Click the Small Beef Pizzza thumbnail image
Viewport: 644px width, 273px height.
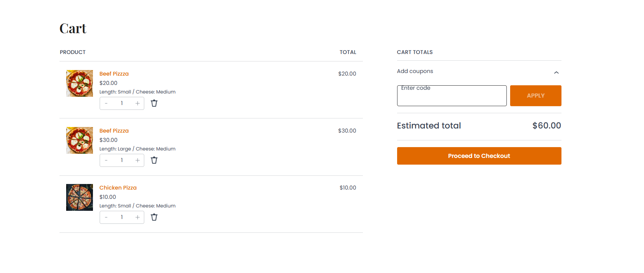pyautogui.click(x=80, y=83)
